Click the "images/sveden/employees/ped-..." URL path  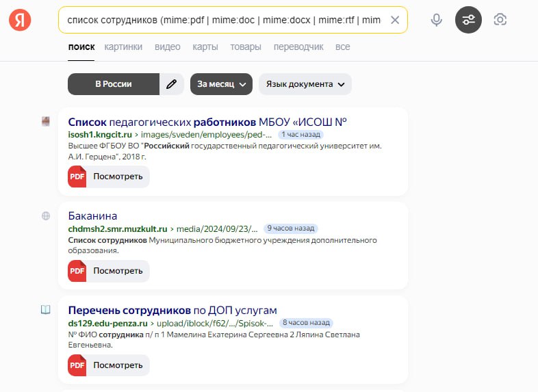pos(206,135)
